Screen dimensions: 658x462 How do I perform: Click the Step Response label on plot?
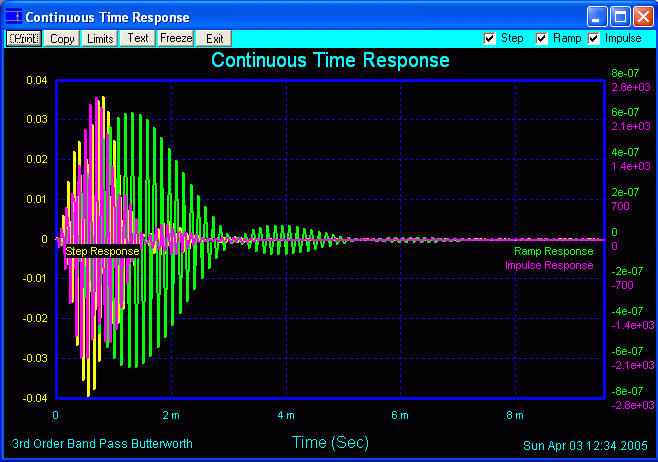[x=102, y=251]
